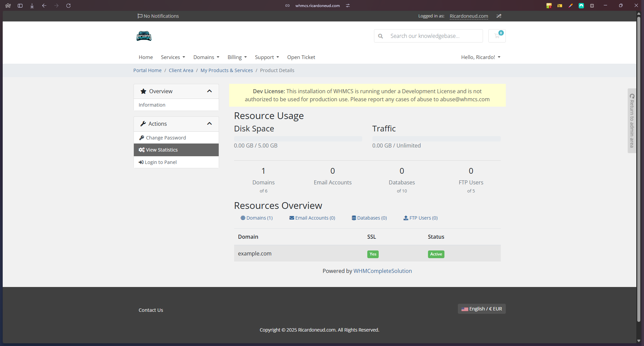The width and height of the screenshot is (644, 346).
Task: Open the WHMCompleteSolution link
Action: click(x=382, y=271)
